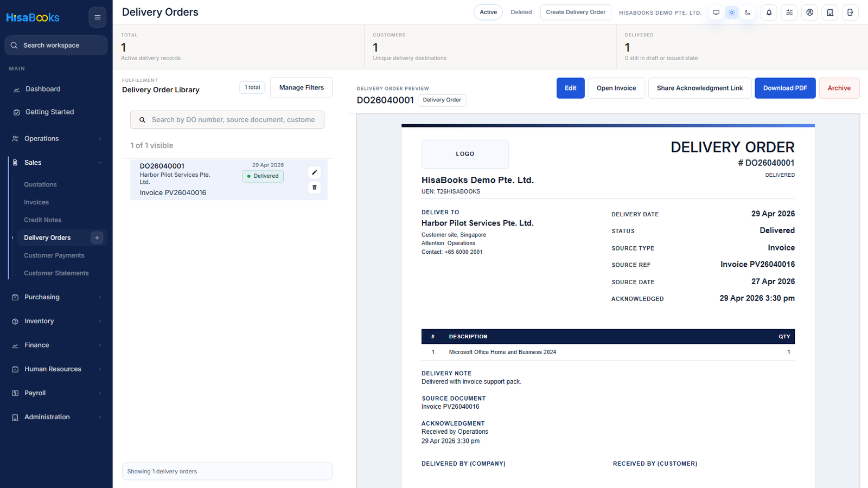Expand Operations menu chevron
The image size is (868, 488).
(x=100, y=139)
